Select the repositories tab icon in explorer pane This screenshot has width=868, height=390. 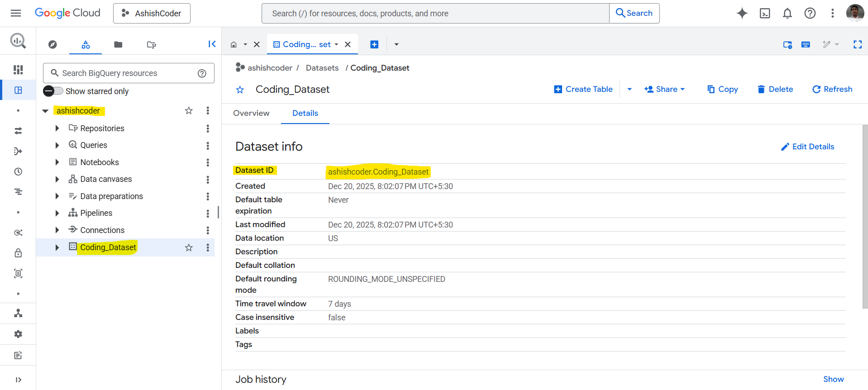click(152, 44)
